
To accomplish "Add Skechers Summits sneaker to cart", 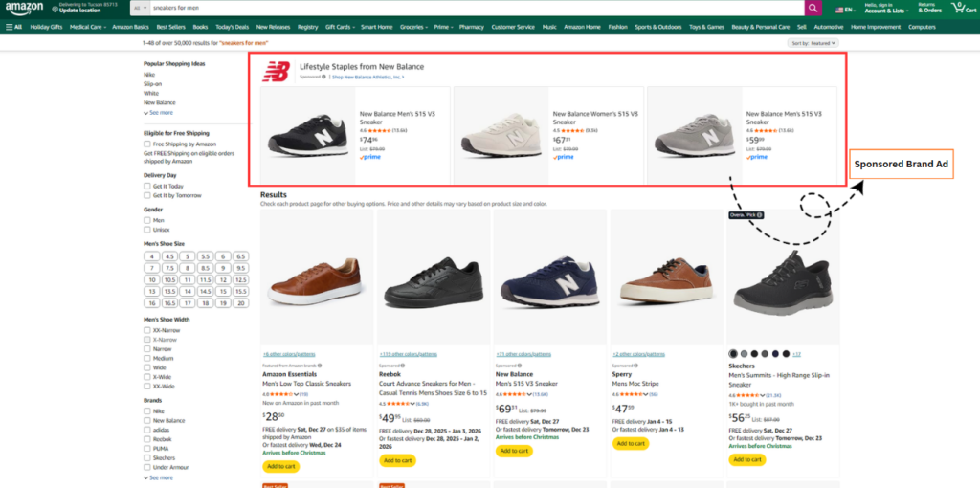I will 746,460.
